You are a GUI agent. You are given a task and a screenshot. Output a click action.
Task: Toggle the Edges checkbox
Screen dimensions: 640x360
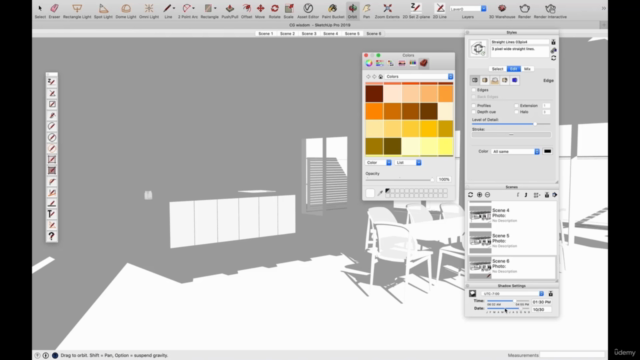coord(474,90)
